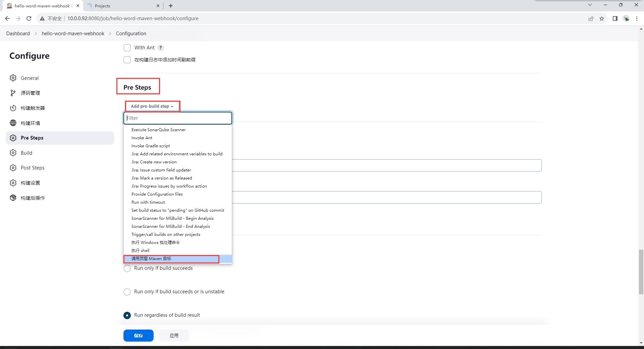Select SonarScanner for MSBuild - End Analysis
Screen dimensions: 644x349
[x=178, y=227]
